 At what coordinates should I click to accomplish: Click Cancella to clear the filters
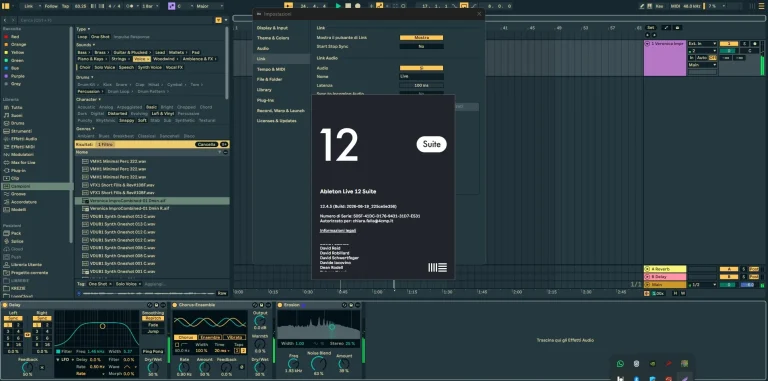(x=206, y=144)
